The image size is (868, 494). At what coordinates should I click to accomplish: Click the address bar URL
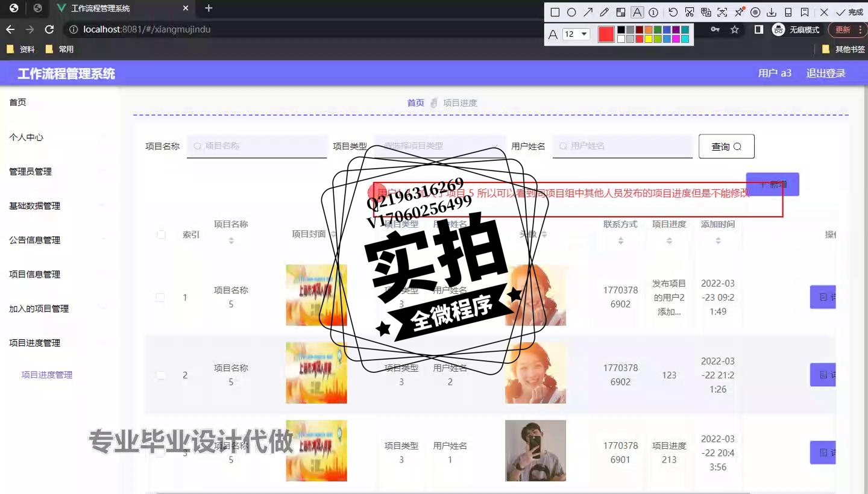click(x=146, y=30)
